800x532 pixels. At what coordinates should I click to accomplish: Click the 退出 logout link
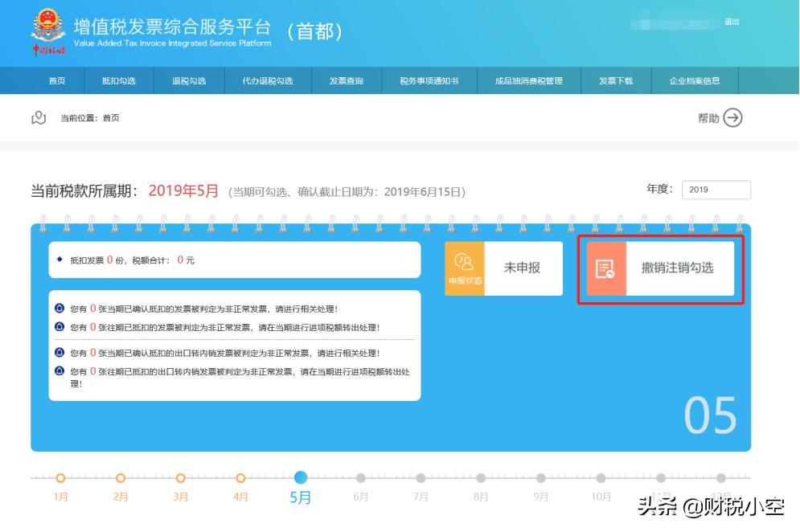[730, 22]
